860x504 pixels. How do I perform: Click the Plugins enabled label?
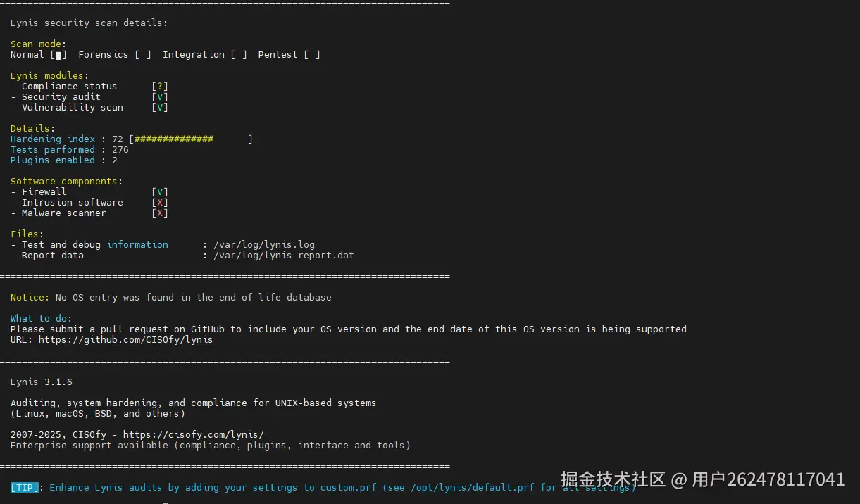52,160
